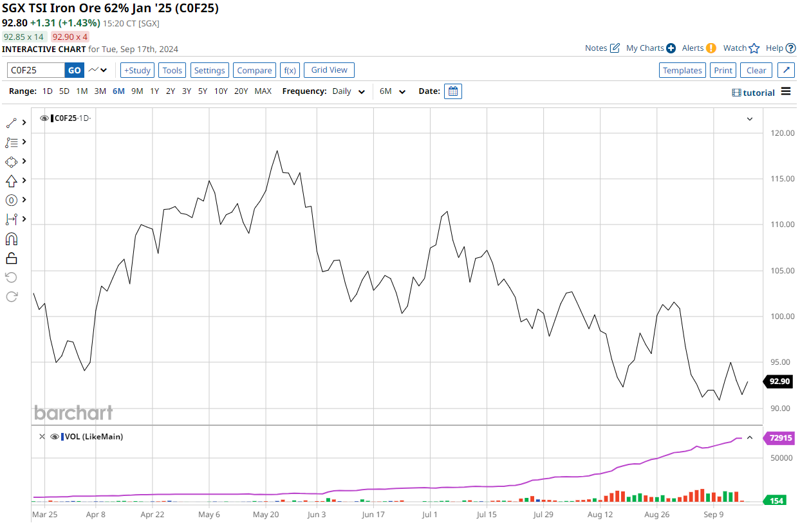The width and height of the screenshot is (800, 532).
Task: Select the 3Y range
Action: pyautogui.click(x=187, y=91)
